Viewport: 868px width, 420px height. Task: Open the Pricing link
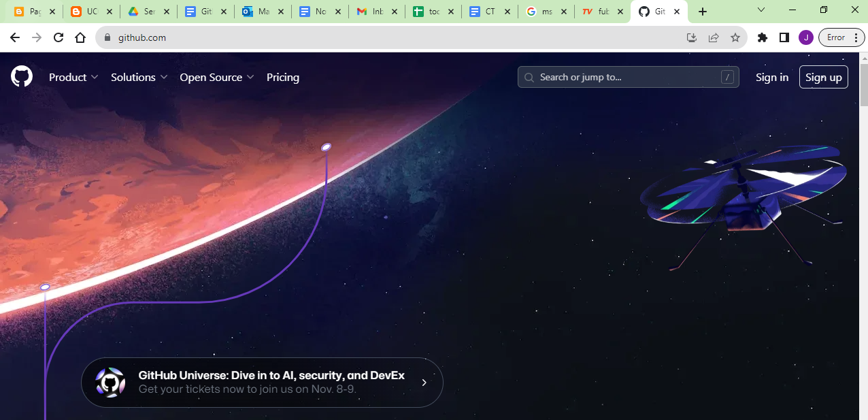pos(283,77)
